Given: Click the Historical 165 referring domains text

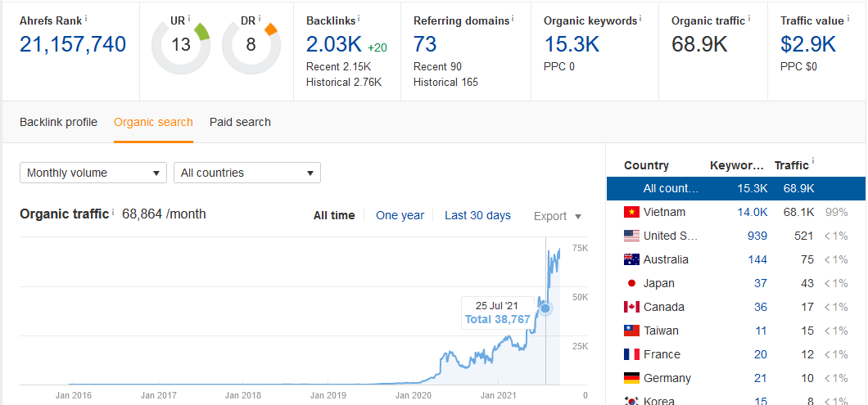Looking at the screenshot, I should pyautogui.click(x=445, y=83).
